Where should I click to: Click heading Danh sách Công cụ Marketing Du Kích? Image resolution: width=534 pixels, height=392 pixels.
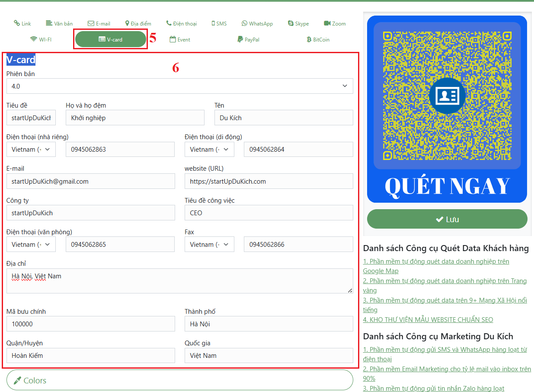pos(438,336)
